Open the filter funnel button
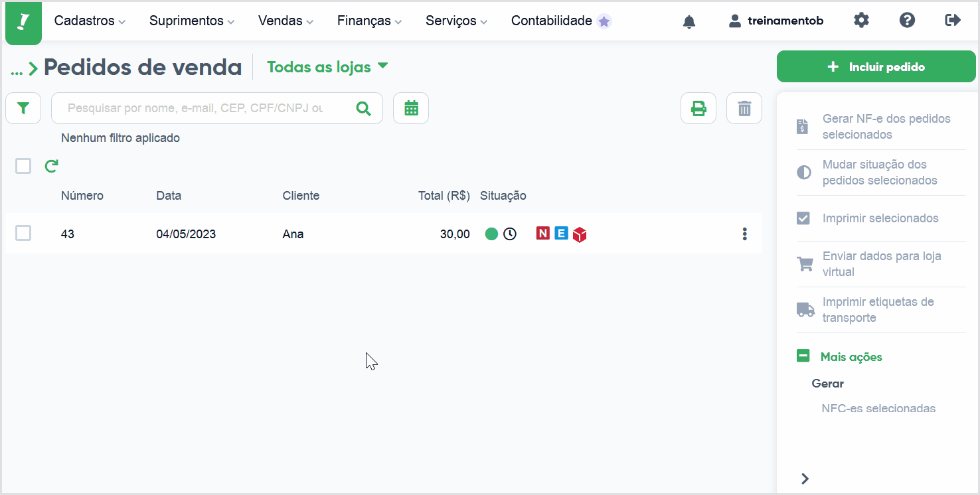The height and width of the screenshot is (495, 980). pos(23,108)
